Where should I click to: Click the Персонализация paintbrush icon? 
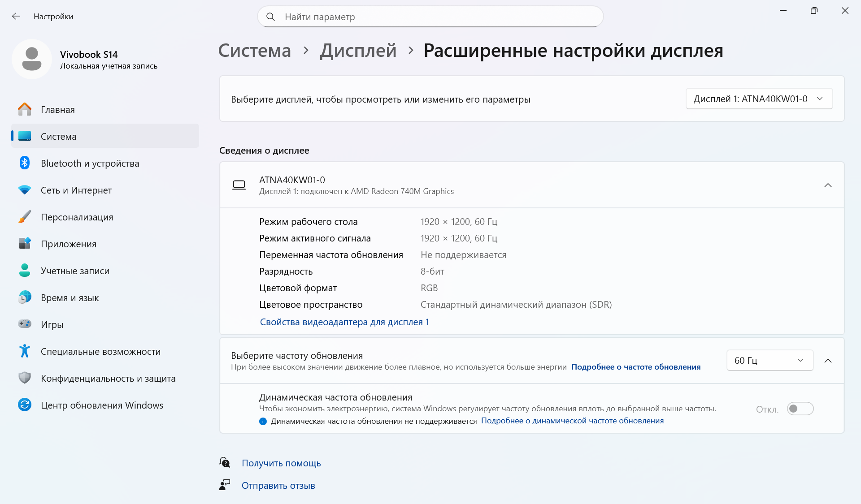point(25,217)
